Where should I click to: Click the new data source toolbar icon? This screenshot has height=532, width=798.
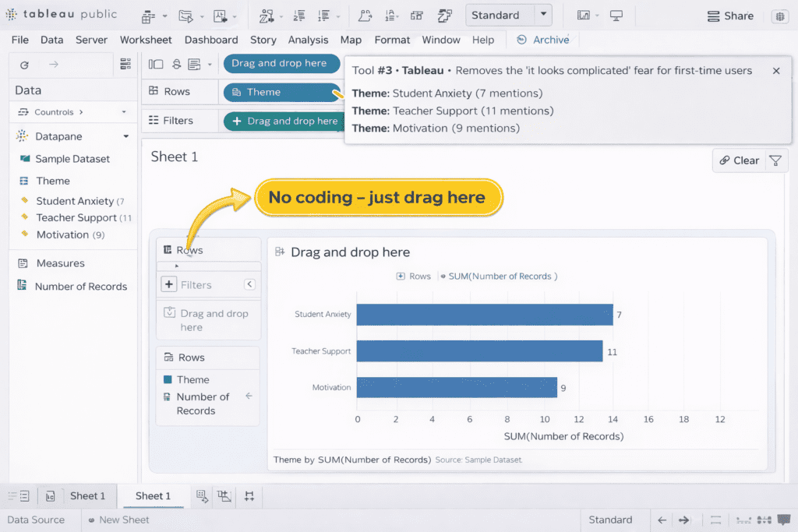pos(148,16)
